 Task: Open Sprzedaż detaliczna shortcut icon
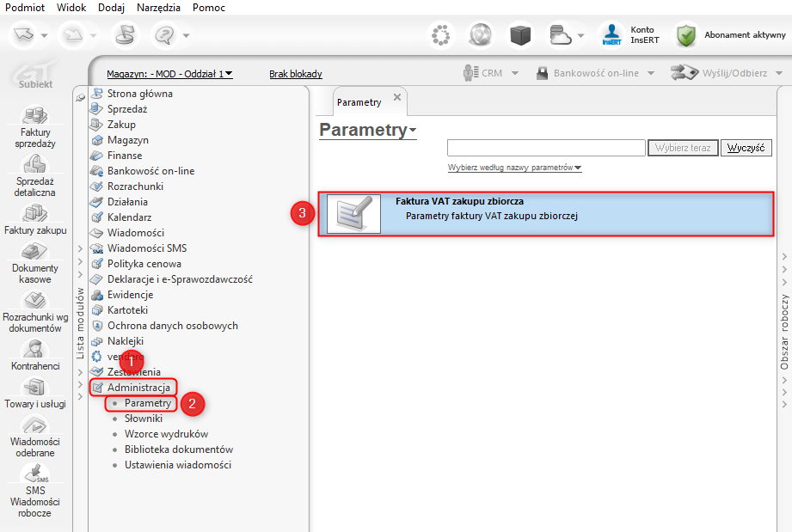tap(34, 164)
